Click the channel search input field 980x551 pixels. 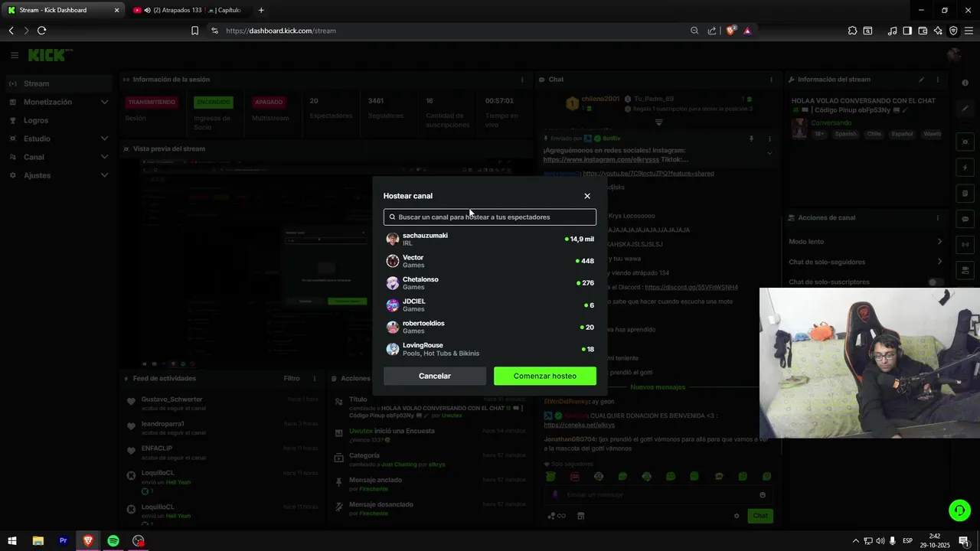pyautogui.click(x=490, y=217)
